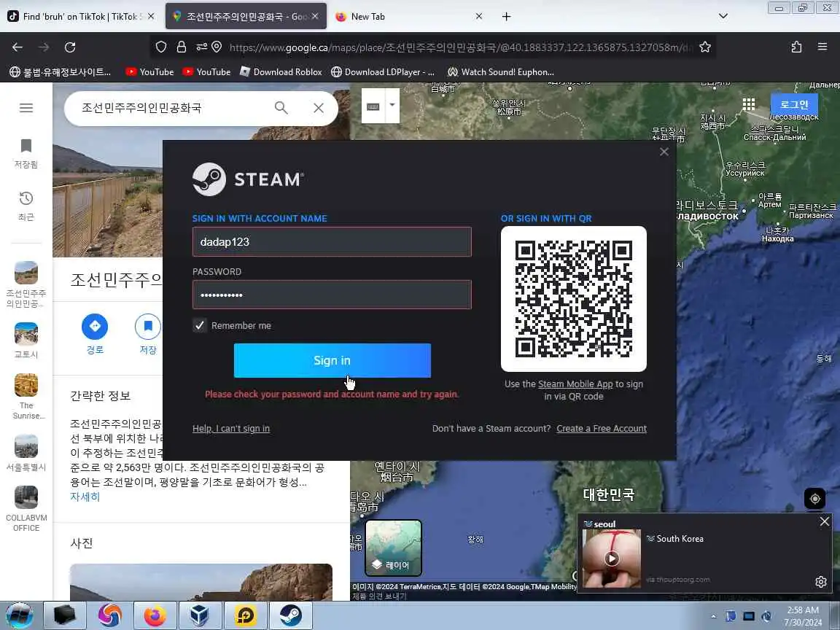Click the search magnifier in Maps
Viewport: 840px width, 630px height.
tap(281, 108)
